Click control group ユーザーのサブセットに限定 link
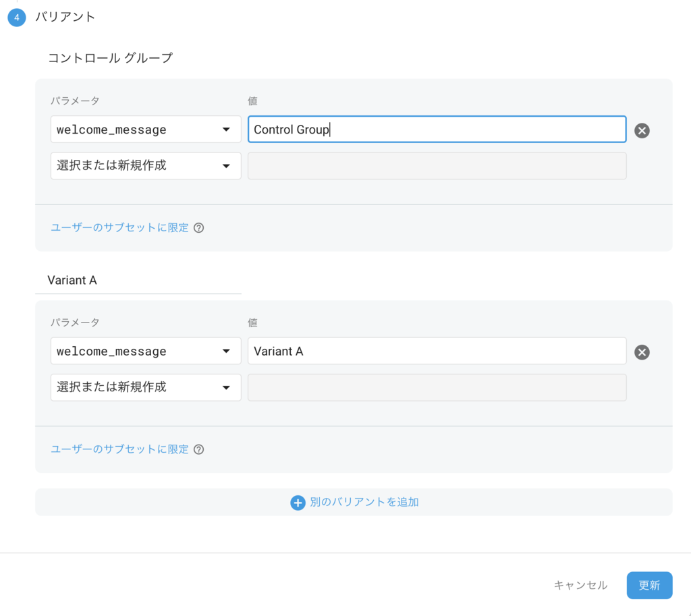This screenshot has width=691, height=616. coord(119,228)
